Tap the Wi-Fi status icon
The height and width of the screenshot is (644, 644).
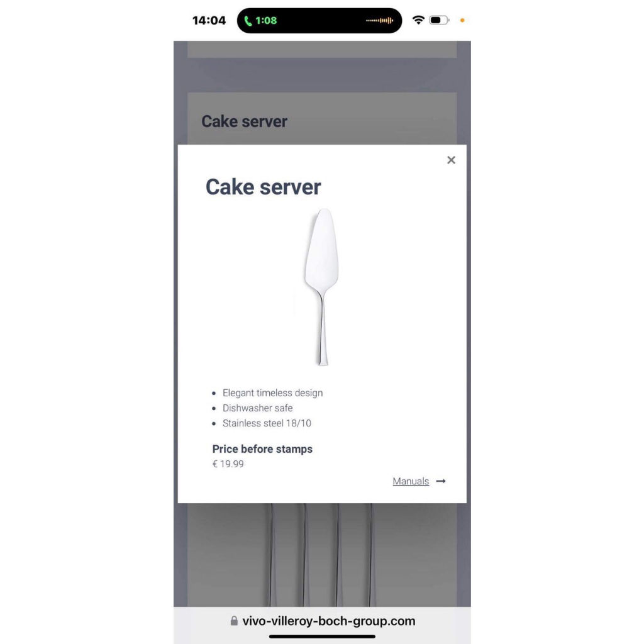(418, 19)
